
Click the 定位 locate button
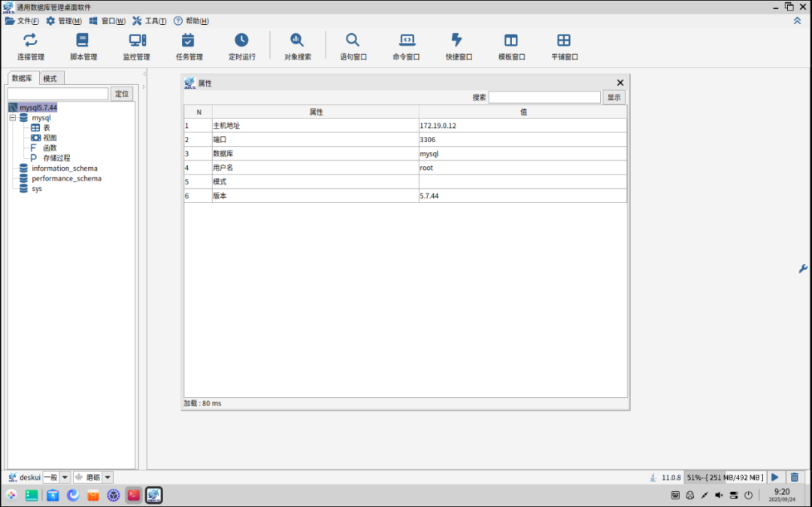[122, 94]
